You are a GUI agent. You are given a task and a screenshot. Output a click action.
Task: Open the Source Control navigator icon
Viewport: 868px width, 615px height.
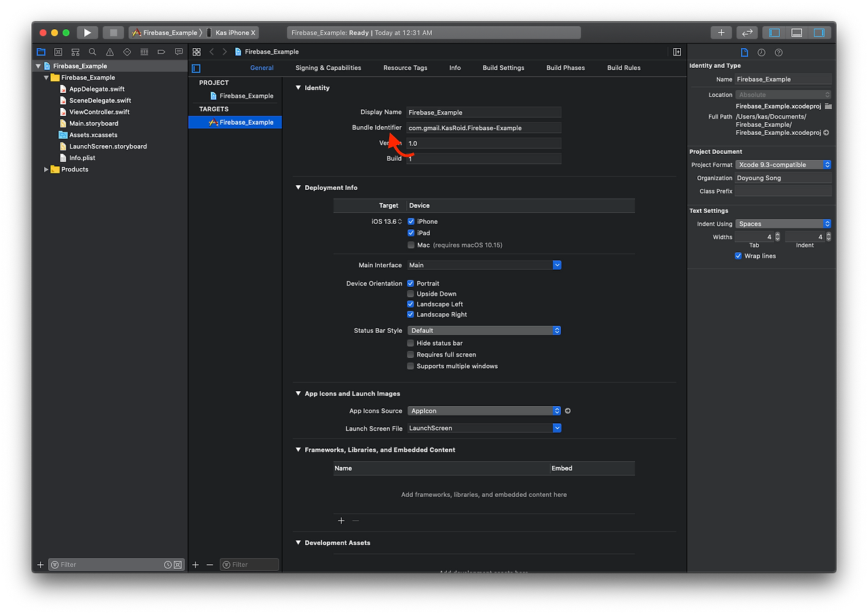click(x=58, y=52)
